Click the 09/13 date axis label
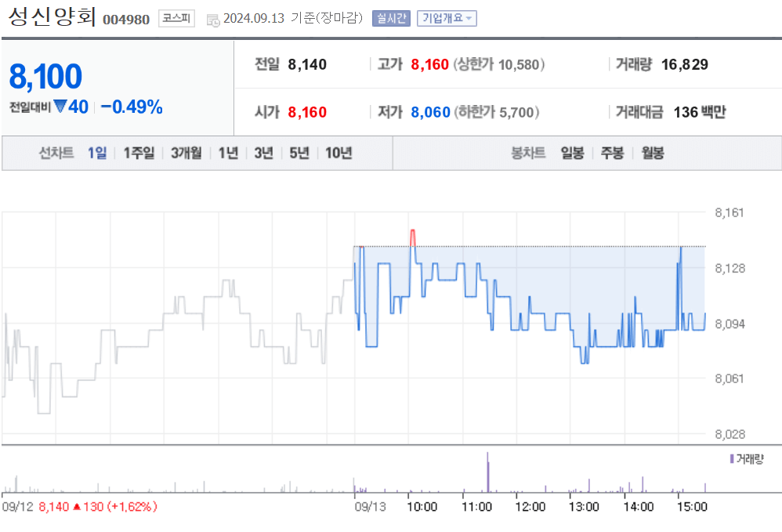The image size is (782, 532). click(x=371, y=507)
